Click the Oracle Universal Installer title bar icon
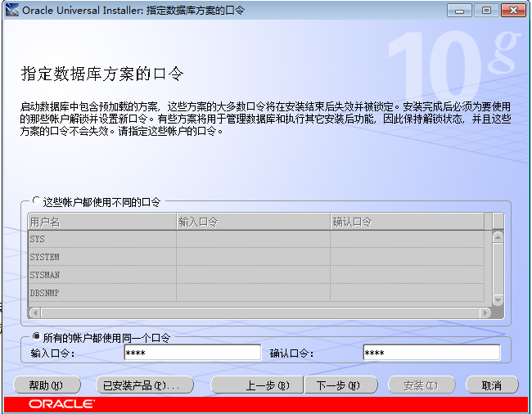This screenshot has height=414, width=532. click(x=12, y=10)
